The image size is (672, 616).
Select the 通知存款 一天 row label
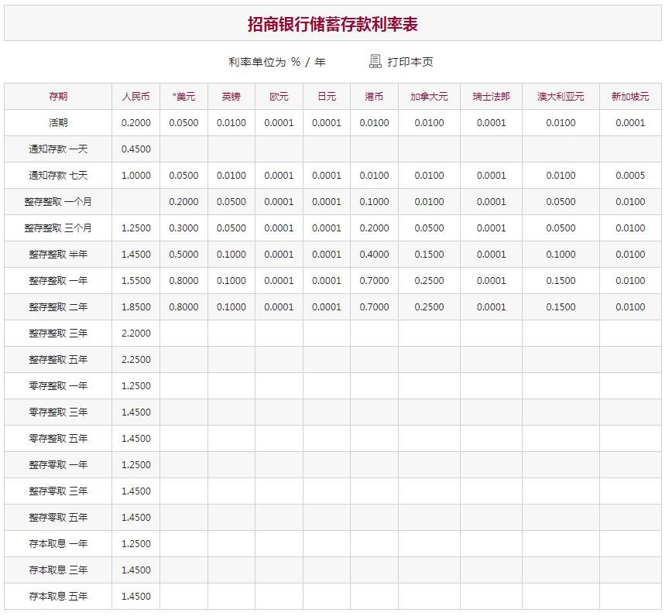tap(58, 149)
